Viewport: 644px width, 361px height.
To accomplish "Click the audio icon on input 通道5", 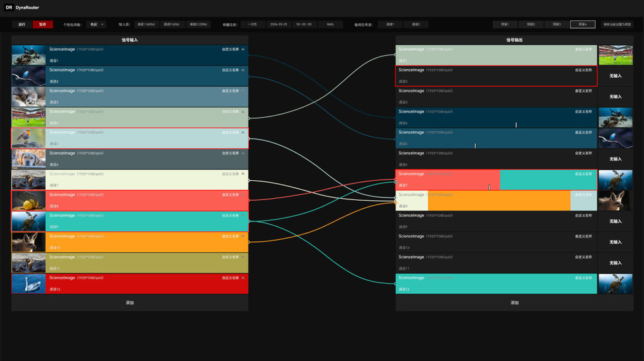I will (243, 133).
